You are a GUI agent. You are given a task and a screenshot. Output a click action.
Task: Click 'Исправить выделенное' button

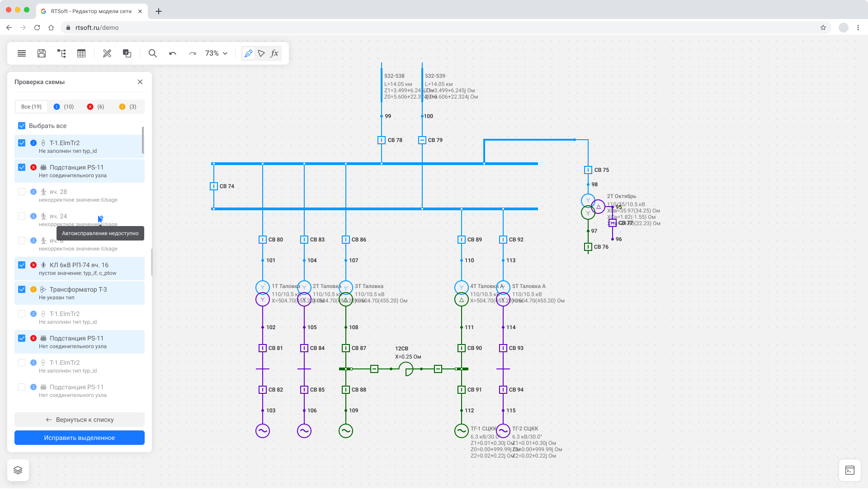tap(80, 438)
